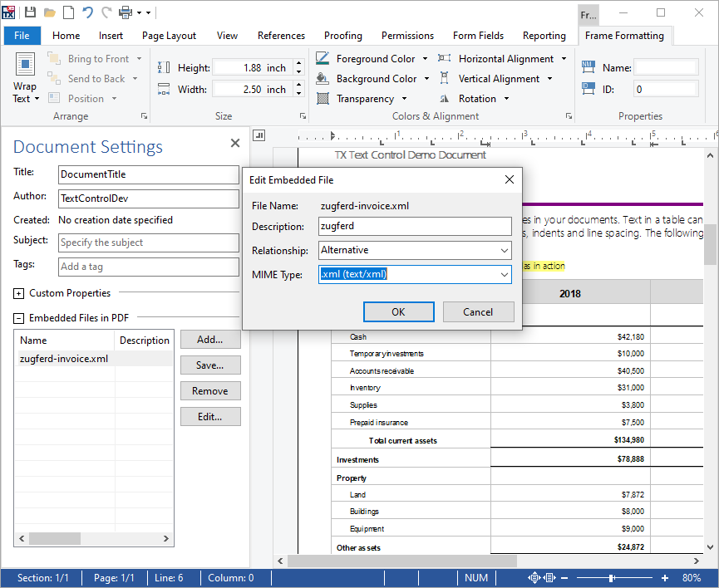Click the Transparency icon
The image size is (719, 588).
tap(323, 99)
